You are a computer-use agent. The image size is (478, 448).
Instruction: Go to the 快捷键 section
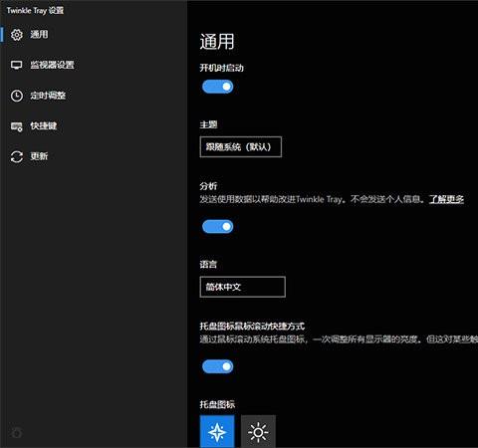point(44,126)
